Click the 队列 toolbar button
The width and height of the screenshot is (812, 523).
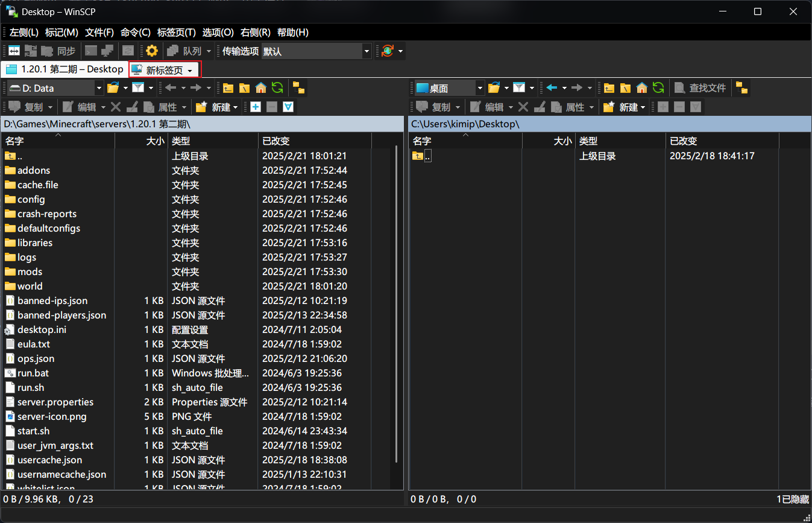click(184, 51)
